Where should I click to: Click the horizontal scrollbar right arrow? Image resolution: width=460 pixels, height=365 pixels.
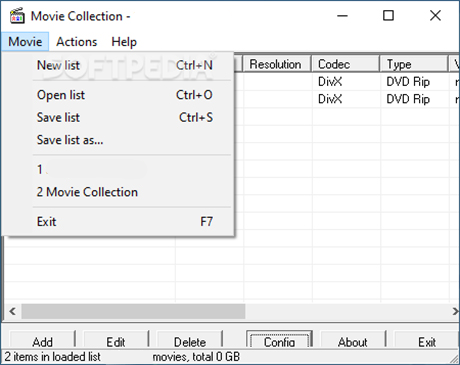coord(455,312)
